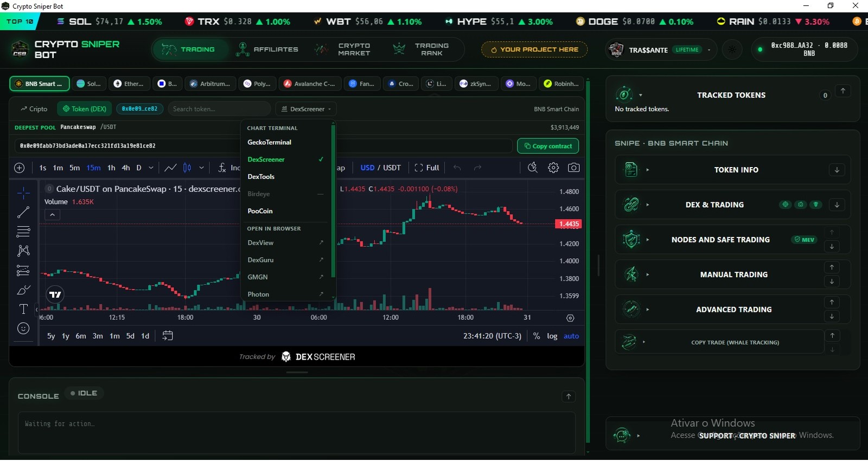
Task: Click the wallet address 0xc988_AA32 chip
Action: pos(805,49)
